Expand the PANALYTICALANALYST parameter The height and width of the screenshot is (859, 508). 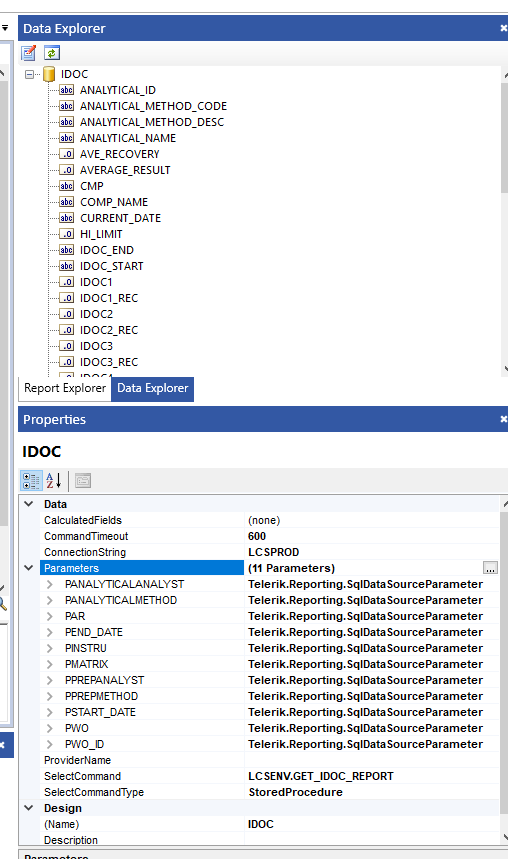[50, 585]
